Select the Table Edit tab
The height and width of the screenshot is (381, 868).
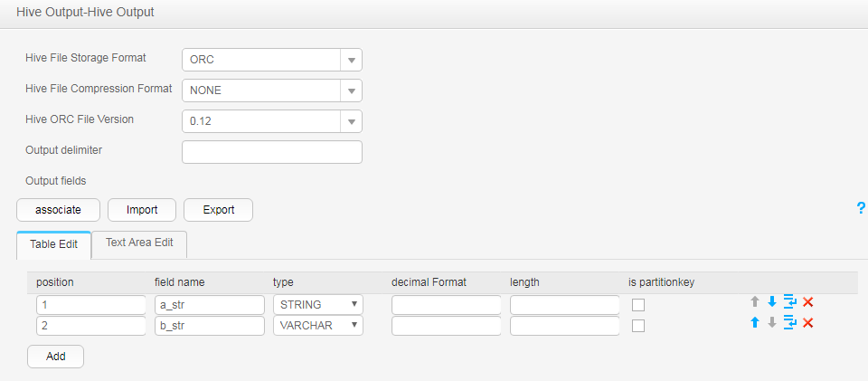[53, 244]
